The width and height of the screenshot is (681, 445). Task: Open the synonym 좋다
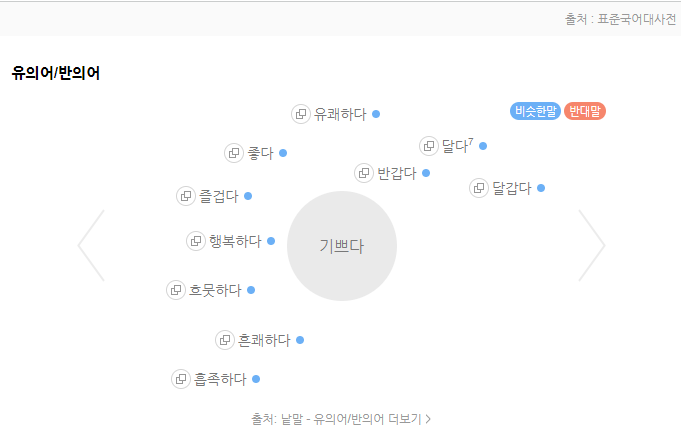point(260,153)
